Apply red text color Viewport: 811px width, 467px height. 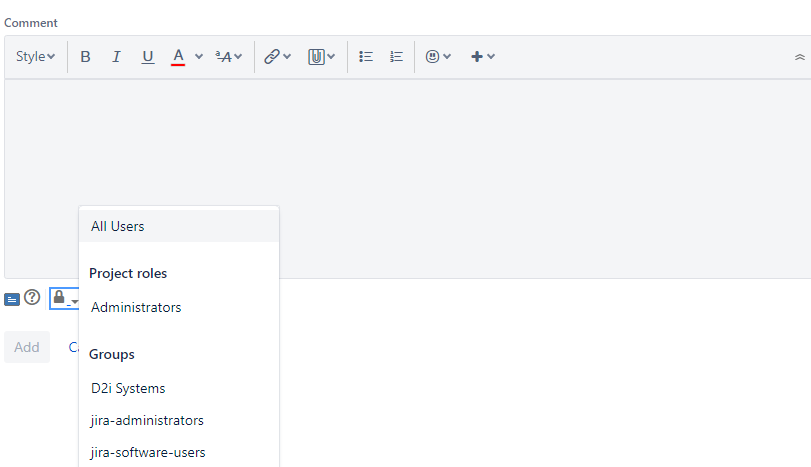178,56
